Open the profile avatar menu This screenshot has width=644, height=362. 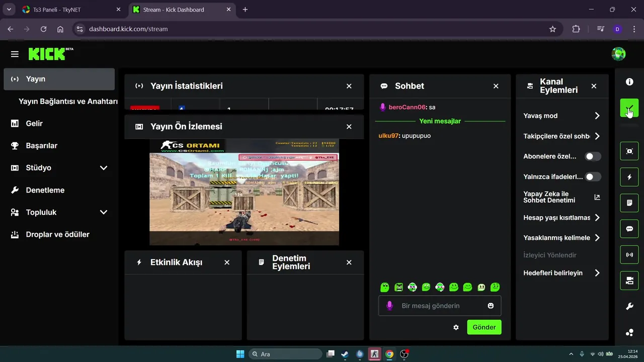pos(618,54)
